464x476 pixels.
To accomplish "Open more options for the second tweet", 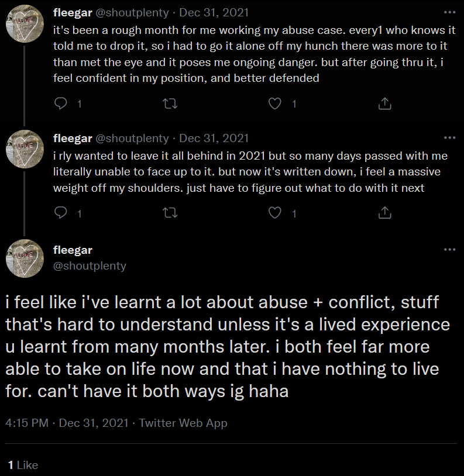I will click(x=449, y=138).
